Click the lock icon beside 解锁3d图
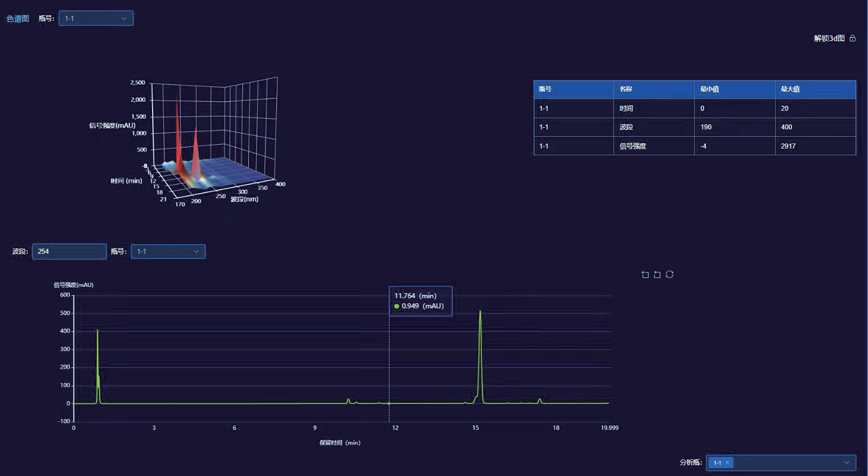 853,38
